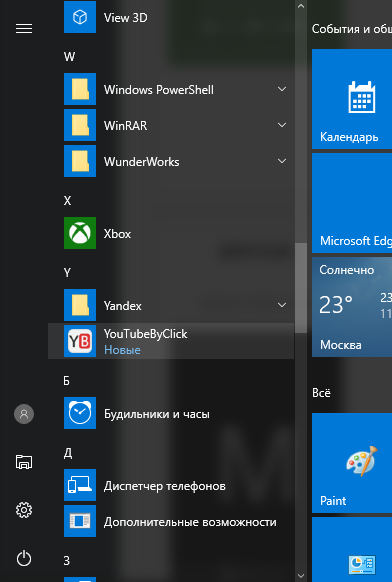Select the Windows PowerShell label text
The image size is (392, 582).
tap(159, 90)
